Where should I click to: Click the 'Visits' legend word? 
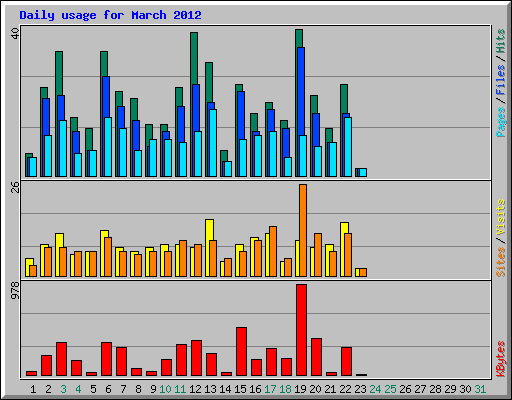point(501,217)
